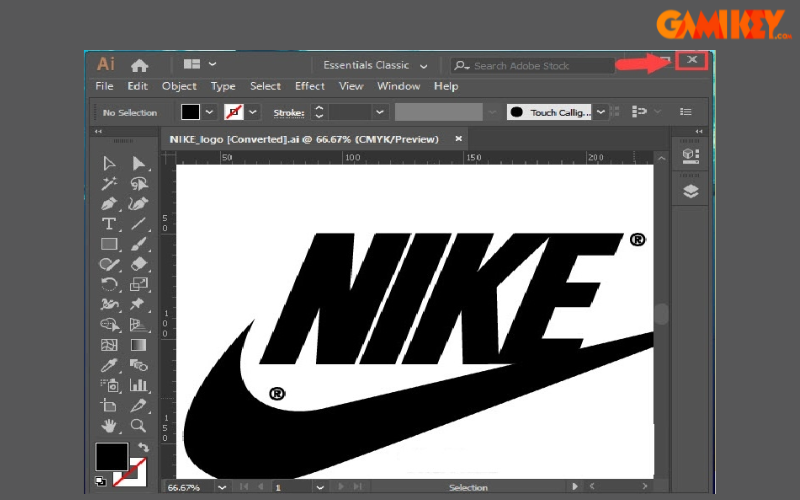Select the Selection tool arrow
Viewport: 800px width, 500px height.
[x=109, y=163]
